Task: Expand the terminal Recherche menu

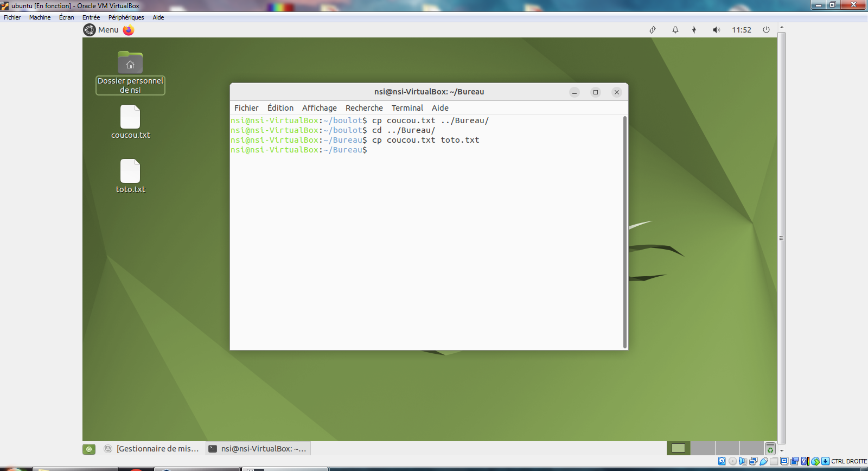Action: pos(364,108)
